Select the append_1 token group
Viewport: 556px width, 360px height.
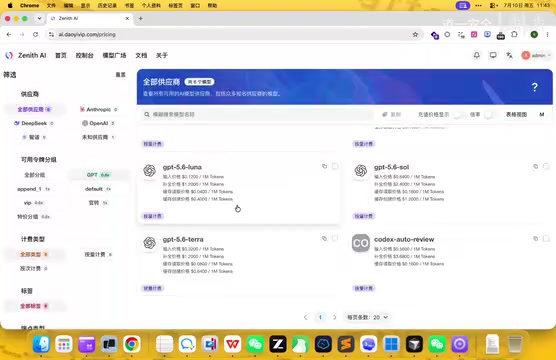pyautogui.click(x=34, y=189)
